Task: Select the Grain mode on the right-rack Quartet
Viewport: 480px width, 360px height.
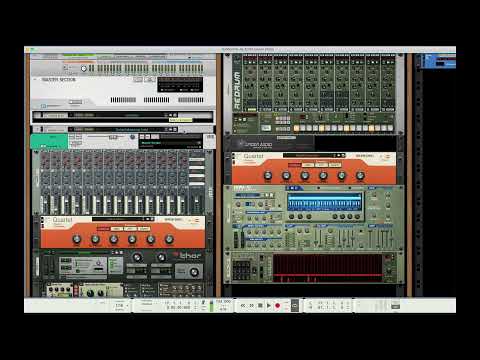Action: 334,165
